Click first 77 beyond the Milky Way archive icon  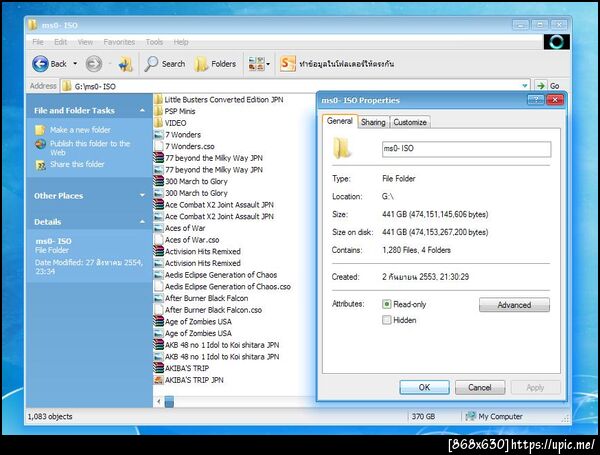158,158
